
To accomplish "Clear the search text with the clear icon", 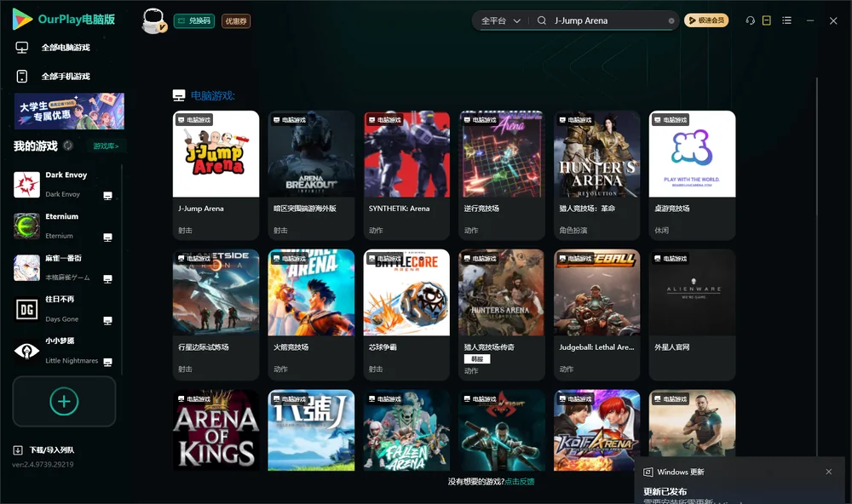I will 671,21.
